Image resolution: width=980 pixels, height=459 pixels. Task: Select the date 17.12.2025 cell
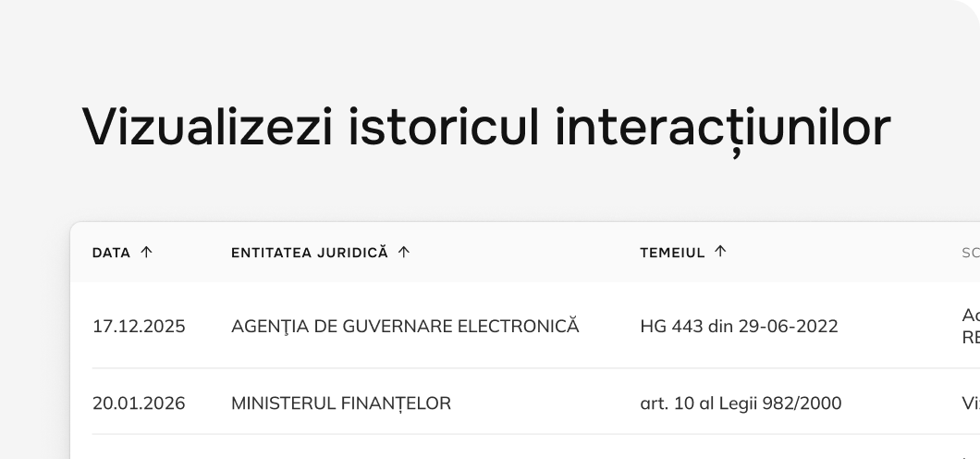point(139,327)
